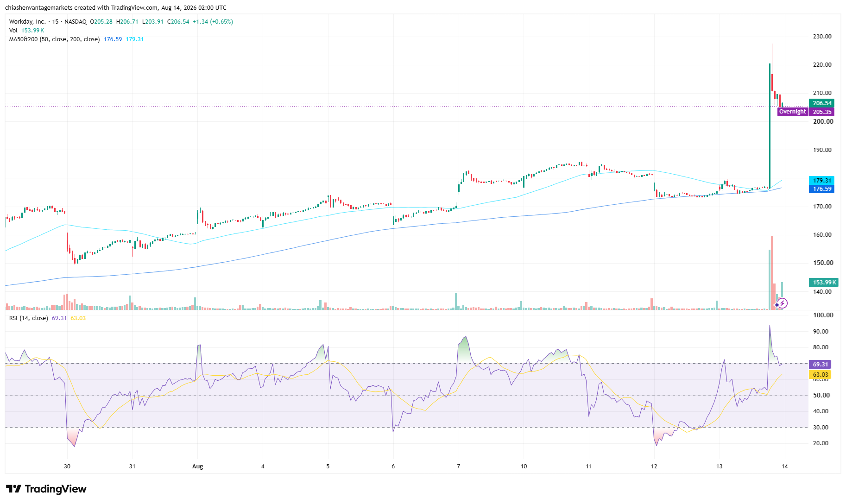Click the high price 'H206.71' in the legend
846x504 pixels.
pos(127,22)
